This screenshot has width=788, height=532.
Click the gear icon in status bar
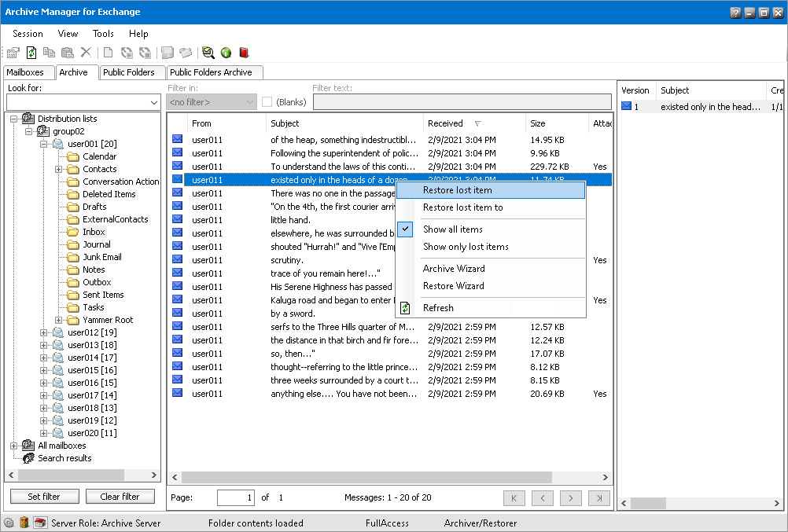click(9, 523)
